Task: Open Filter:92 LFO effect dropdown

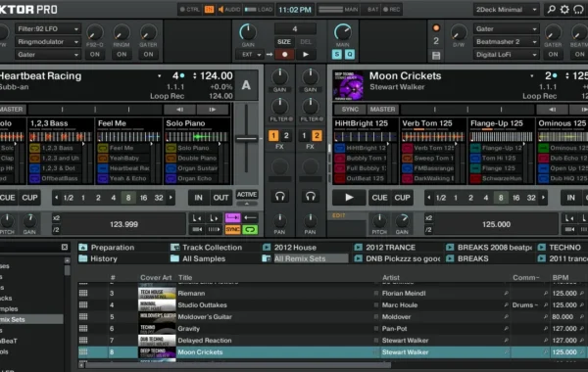Action: coord(48,28)
